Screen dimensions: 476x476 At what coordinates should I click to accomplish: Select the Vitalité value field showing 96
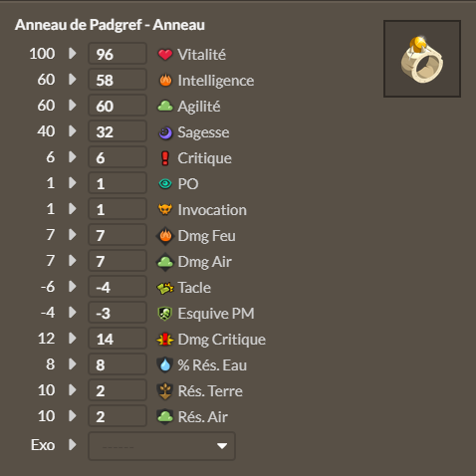tap(118, 54)
